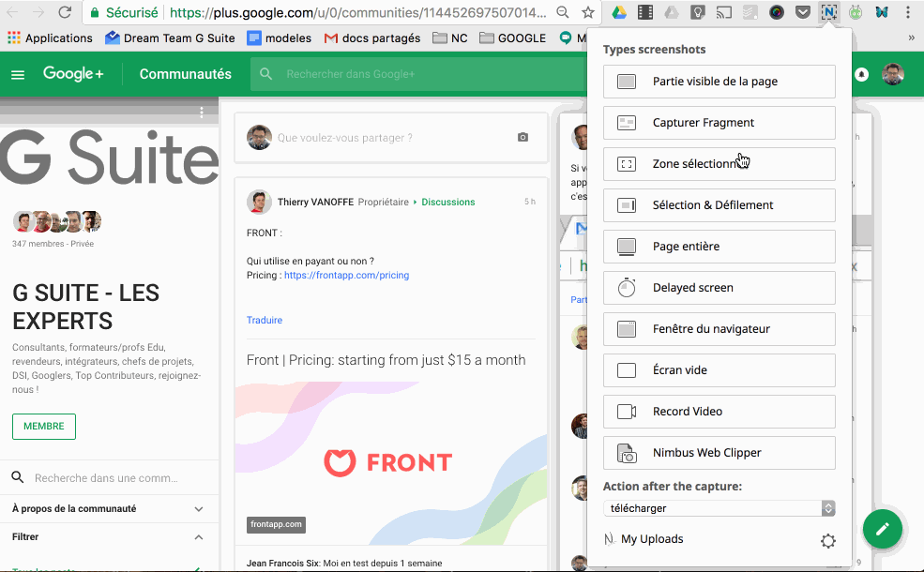Click the MEMBRE button

point(43,426)
